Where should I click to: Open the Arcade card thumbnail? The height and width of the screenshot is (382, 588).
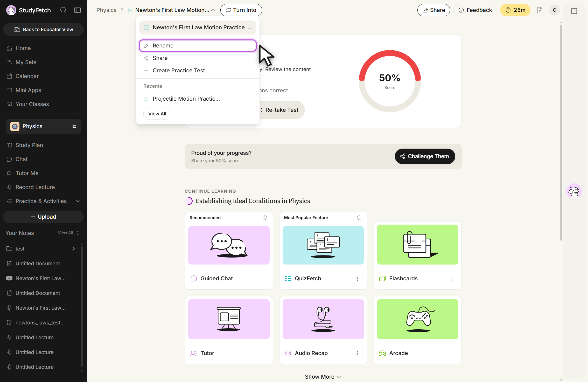point(418,319)
